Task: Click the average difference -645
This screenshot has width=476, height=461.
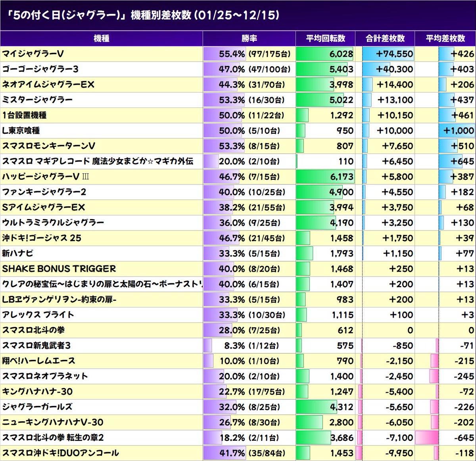Action: (x=464, y=438)
